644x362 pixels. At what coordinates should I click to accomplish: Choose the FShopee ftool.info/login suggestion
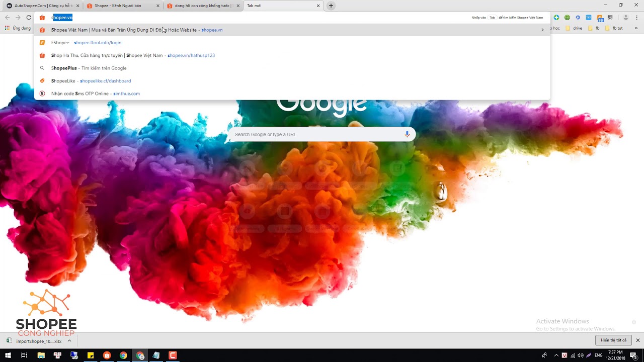292,43
